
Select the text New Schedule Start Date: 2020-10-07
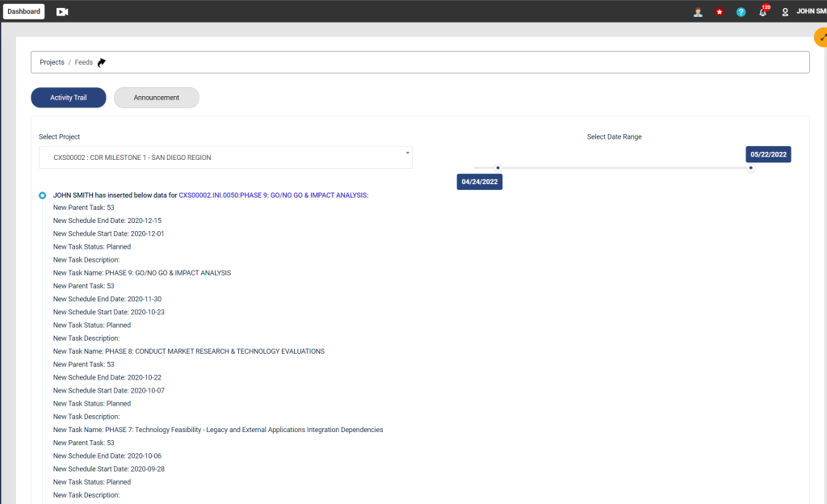pos(109,391)
